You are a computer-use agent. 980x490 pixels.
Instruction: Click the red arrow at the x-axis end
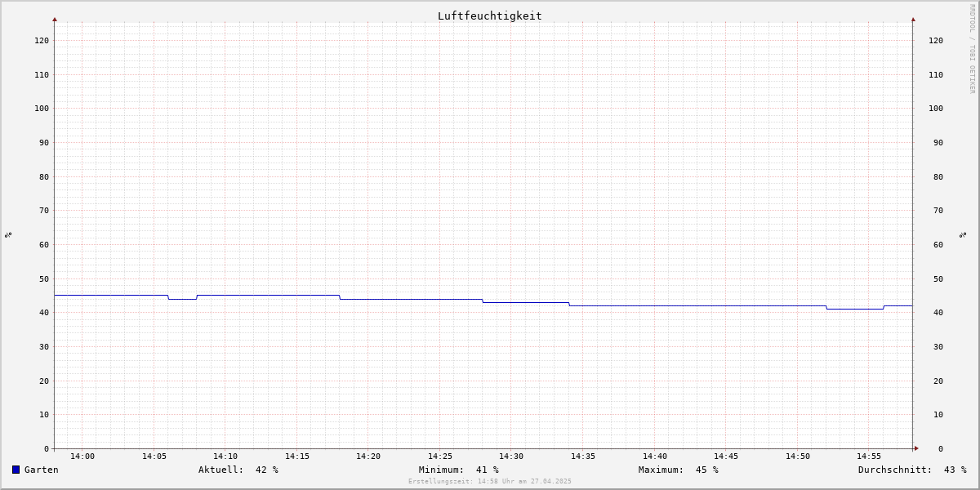(916, 448)
